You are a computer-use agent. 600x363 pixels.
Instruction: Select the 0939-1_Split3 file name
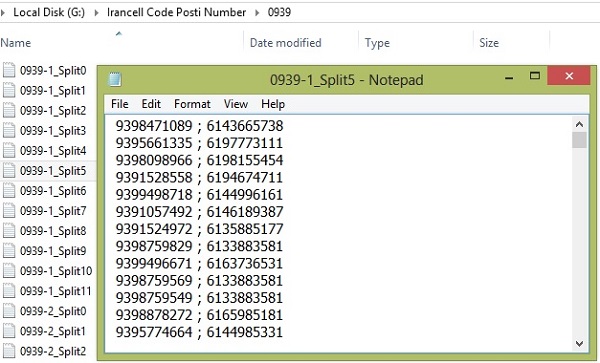tap(53, 131)
